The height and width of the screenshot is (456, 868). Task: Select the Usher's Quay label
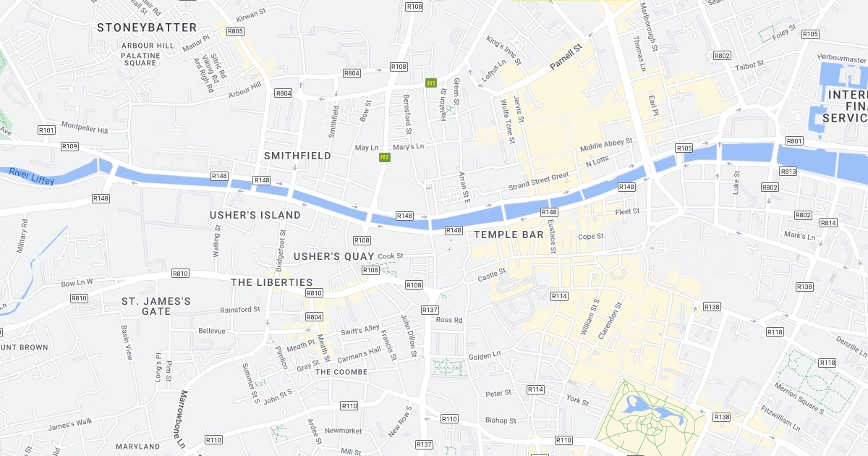point(334,256)
